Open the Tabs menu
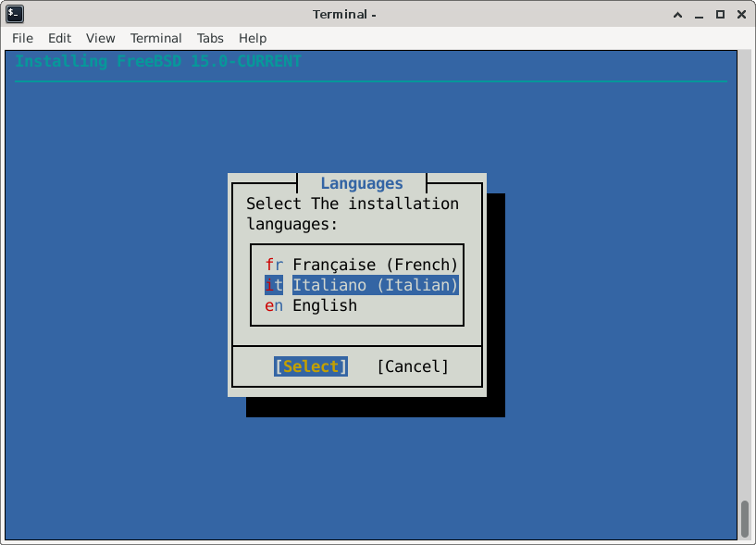The image size is (756, 545). point(210,38)
